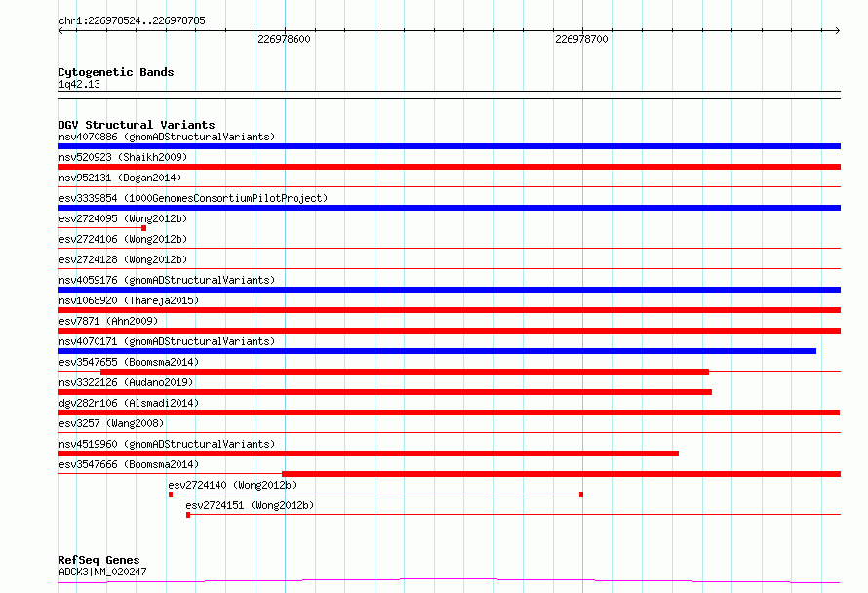Open gene ADCK3|NM_020247 label

(x=102, y=572)
